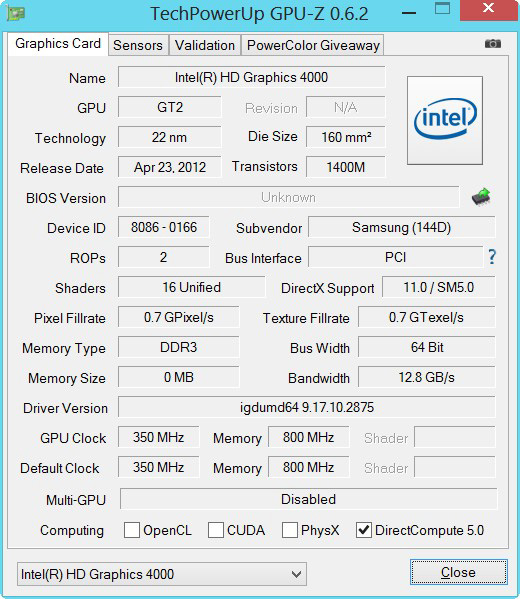Viewport: 520px width, 599px height.
Task: Open the Validation tab
Action: point(205,45)
